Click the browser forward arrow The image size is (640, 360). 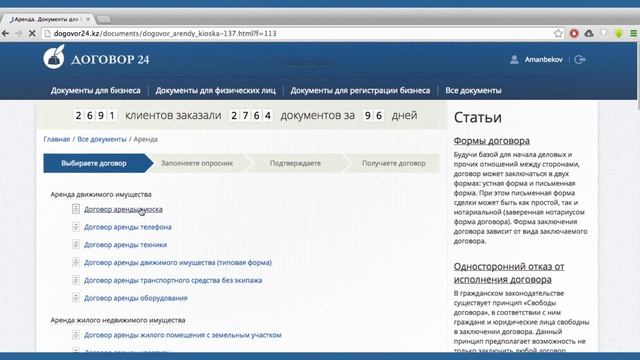tap(19, 33)
